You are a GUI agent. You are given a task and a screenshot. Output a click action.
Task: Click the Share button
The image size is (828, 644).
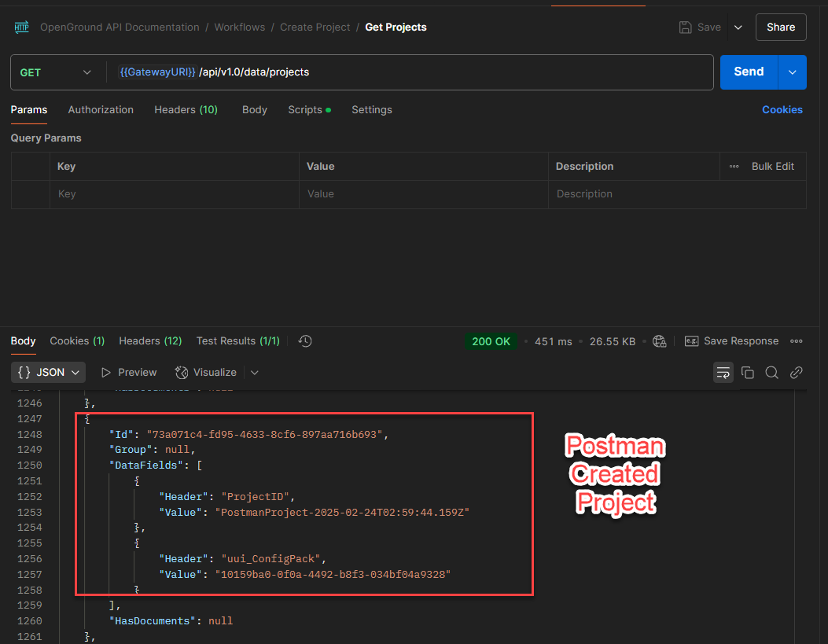click(781, 28)
